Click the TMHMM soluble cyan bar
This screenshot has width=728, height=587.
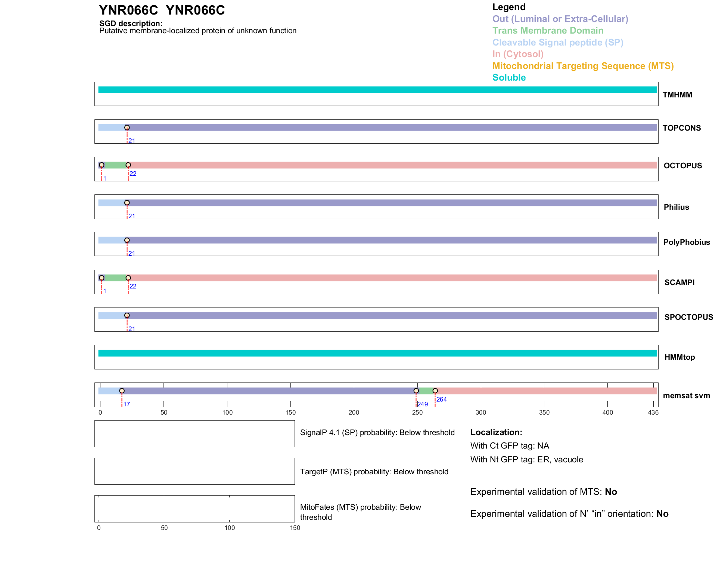[x=377, y=90]
